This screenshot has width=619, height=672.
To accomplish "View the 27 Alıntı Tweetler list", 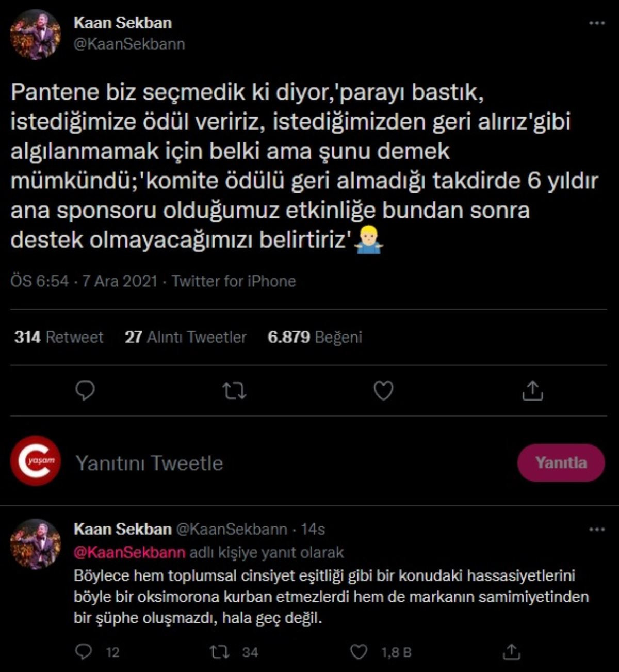I will click(186, 337).
